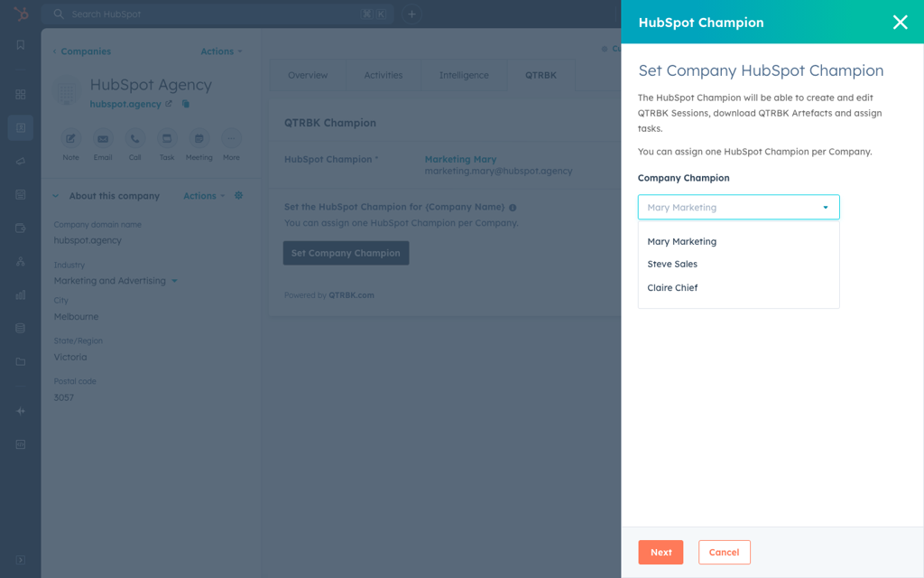Open Marketing Mary contact link

[460, 159]
